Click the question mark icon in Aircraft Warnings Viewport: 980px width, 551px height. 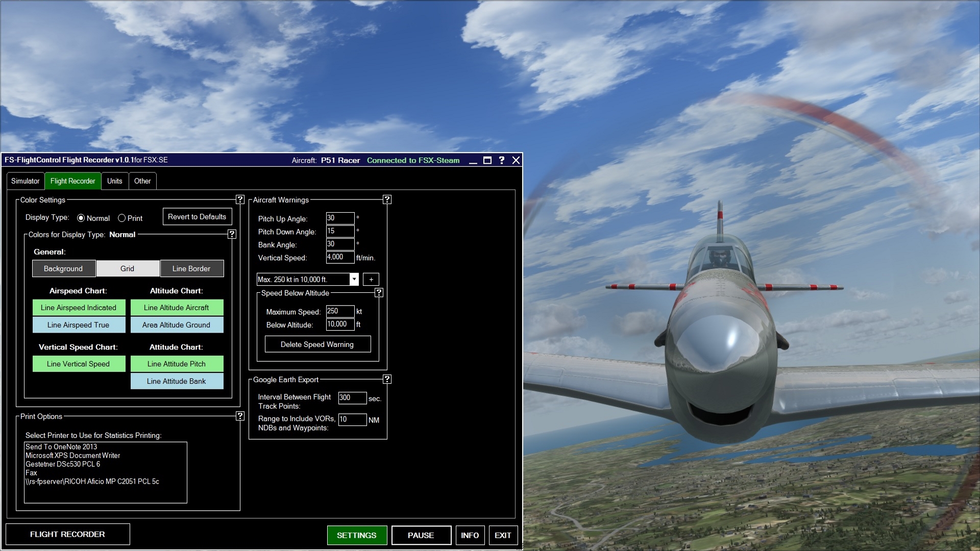point(388,199)
